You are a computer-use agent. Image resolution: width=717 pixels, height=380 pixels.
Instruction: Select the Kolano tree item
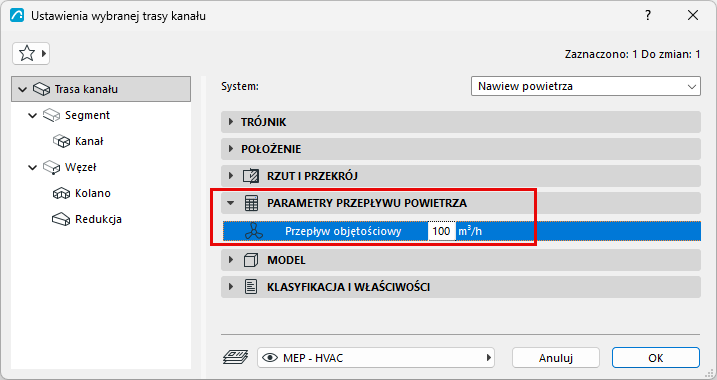pyautogui.click(x=93, y=193)
